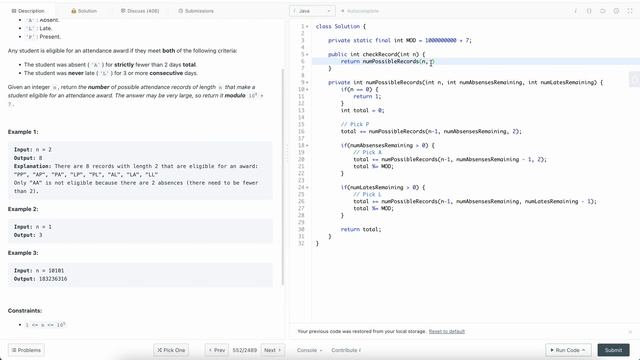Click the curly braces format code icon

point(589,11)
